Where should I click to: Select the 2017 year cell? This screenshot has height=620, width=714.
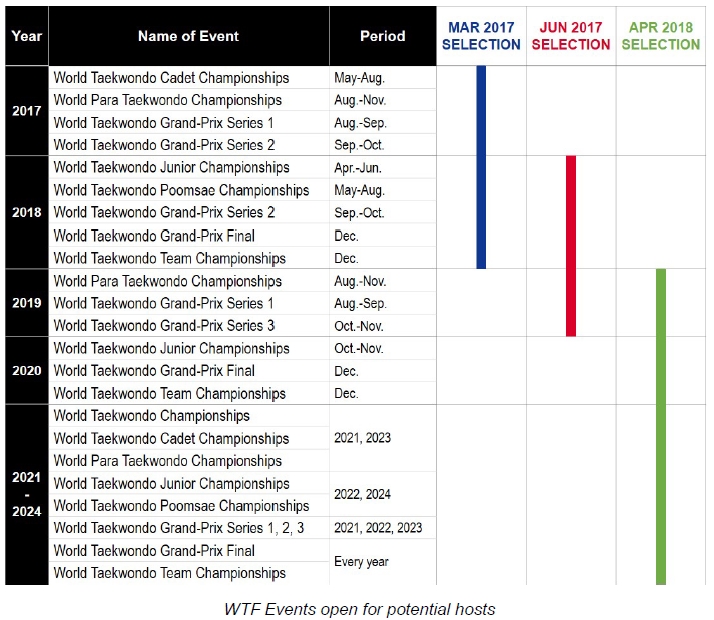coord(27,111)
